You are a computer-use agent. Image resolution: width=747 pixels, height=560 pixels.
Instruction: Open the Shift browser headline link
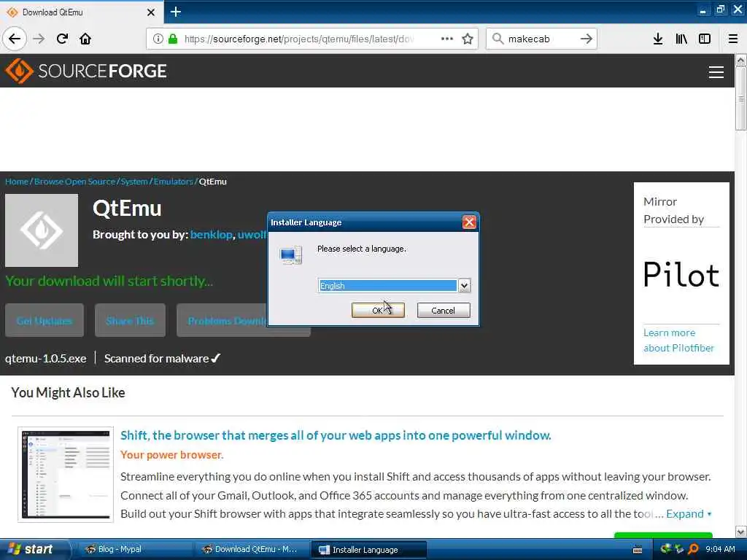336,435
